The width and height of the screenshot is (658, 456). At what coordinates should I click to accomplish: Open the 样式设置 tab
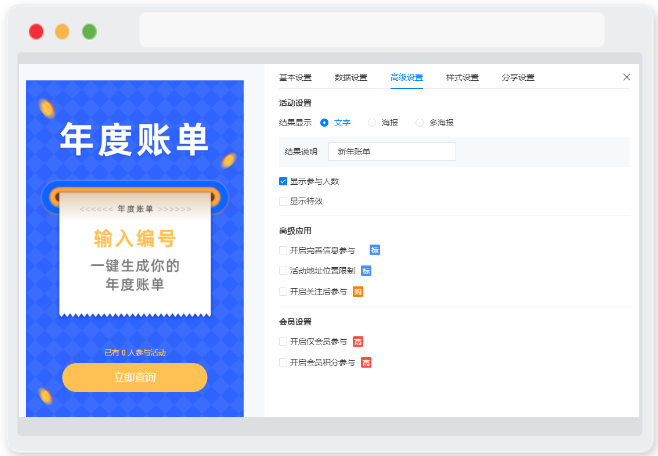[x=462, y=78]
